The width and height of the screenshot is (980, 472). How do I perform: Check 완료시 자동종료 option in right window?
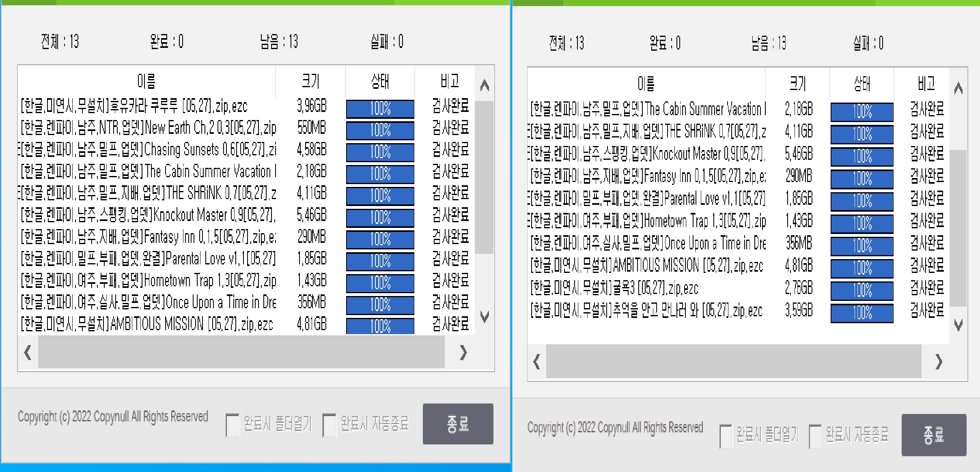click(815, 436)
